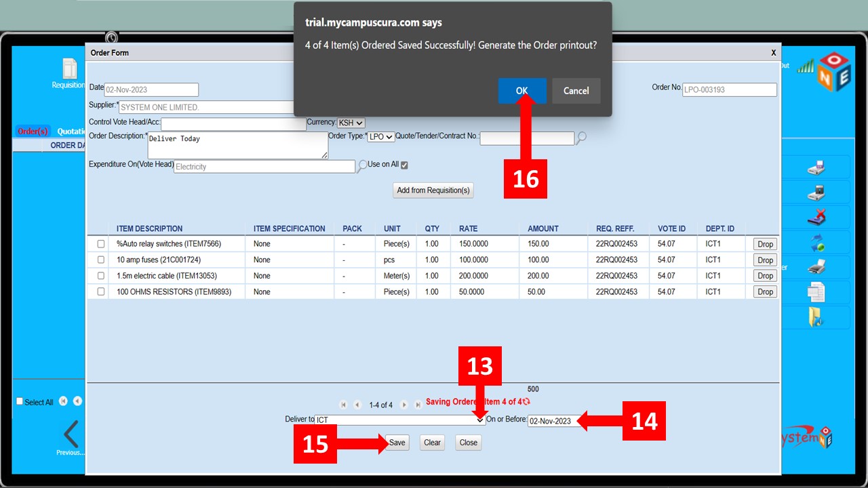Go to next page of order items
The height and width of the screenshot is (488, 868).
[403, 405]
